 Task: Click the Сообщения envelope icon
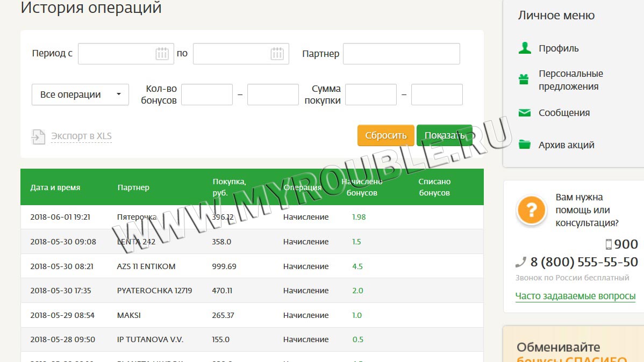click(x=524, y=113)
